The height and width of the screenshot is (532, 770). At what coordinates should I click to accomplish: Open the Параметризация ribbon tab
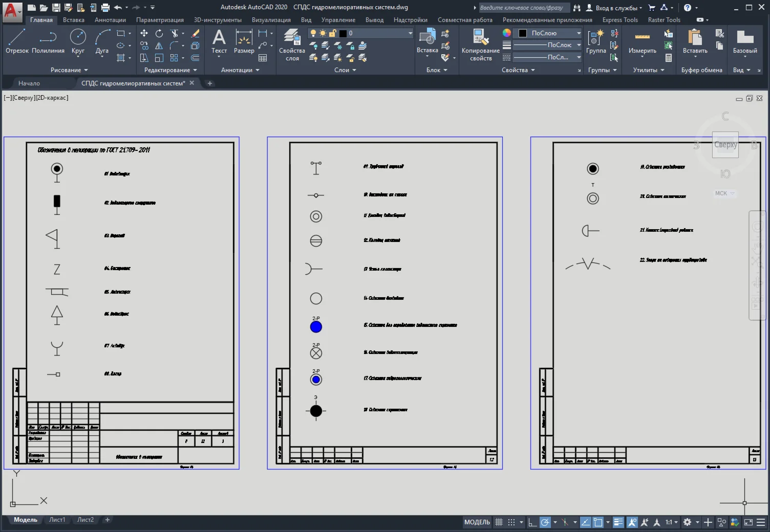coord(160,20)
